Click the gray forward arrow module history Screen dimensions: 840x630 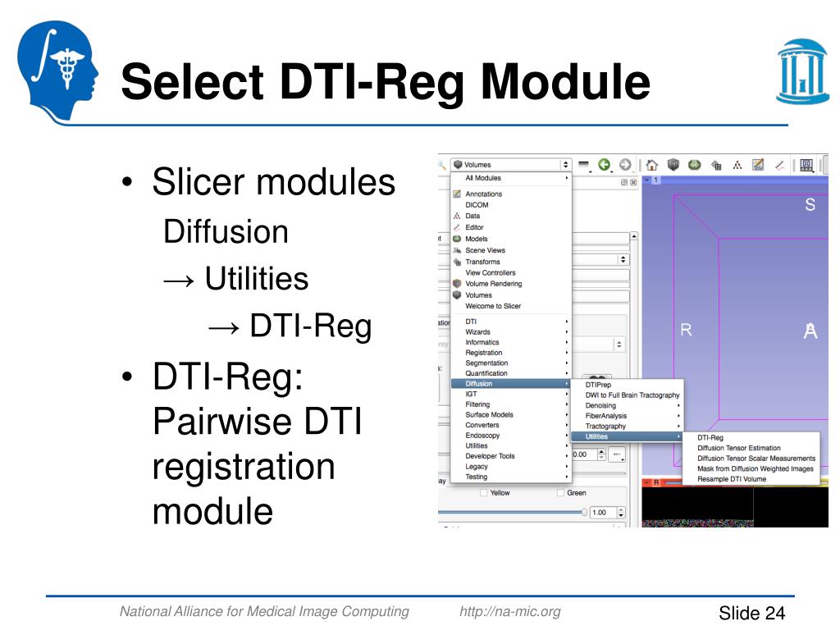click(x=624, y=165)
